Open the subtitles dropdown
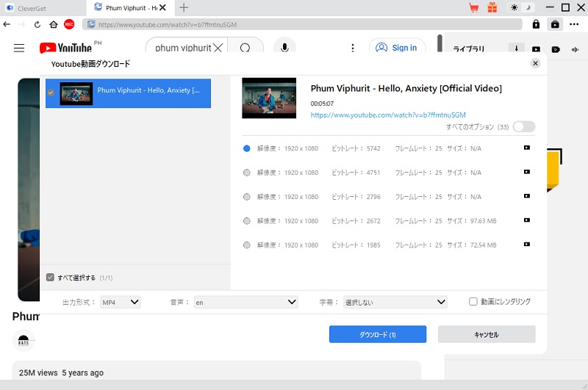 395,302
